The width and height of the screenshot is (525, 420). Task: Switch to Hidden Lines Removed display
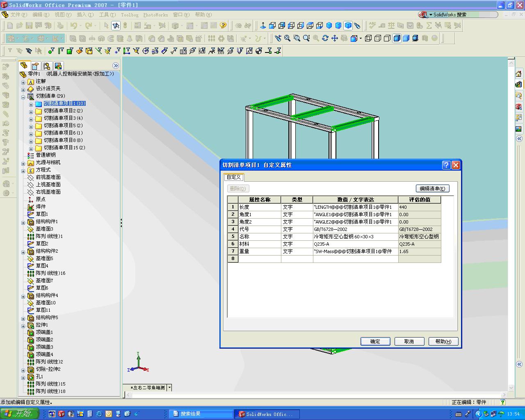point(387,38)
